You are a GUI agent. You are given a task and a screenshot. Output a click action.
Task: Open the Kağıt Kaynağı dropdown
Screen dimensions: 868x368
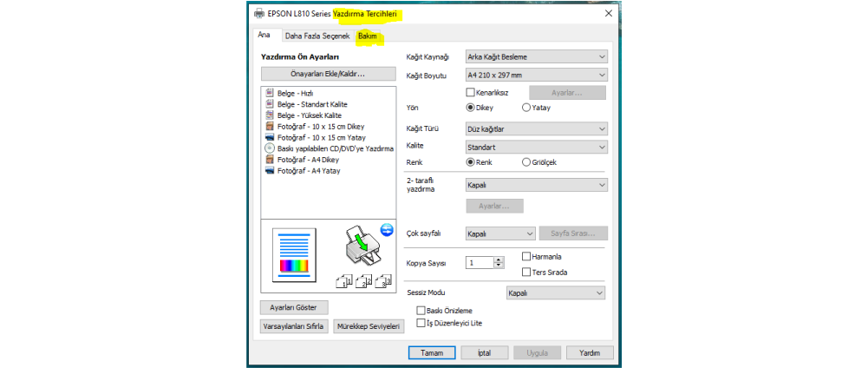536,57
